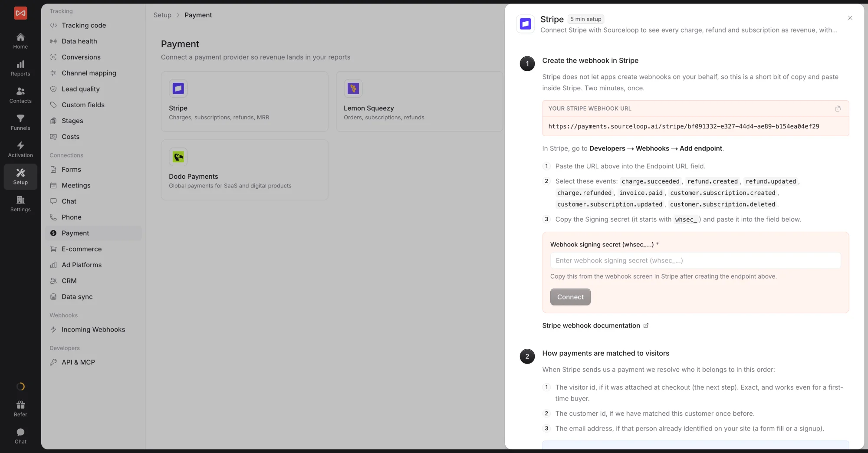Click the 'charge.refunded' event code
Image resolution: width=868 pixels, height=453 pixels.
pyautogui.click(x=584, y=193)
